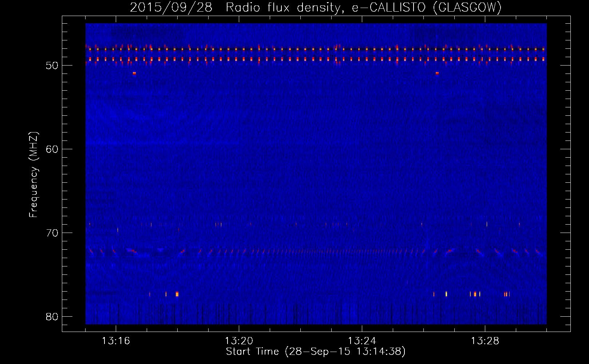The width and height of the screenshot is (589, 364).
Task: Click the 'Start Time (28-Sep-15 13:14:38)' label
Action: click(316, 352)
